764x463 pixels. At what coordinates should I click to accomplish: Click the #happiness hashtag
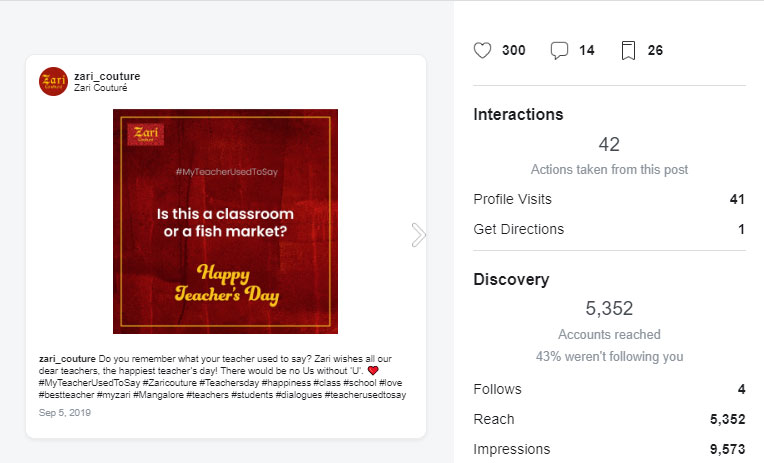(286, 383)
